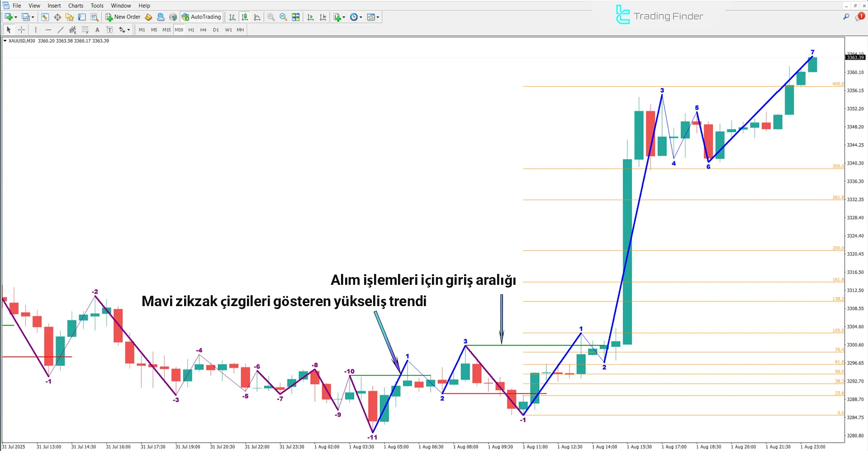This screenshot has width=868, height=451.
Task: Switch timeframe to D1
Action: [x=216, y=29]
